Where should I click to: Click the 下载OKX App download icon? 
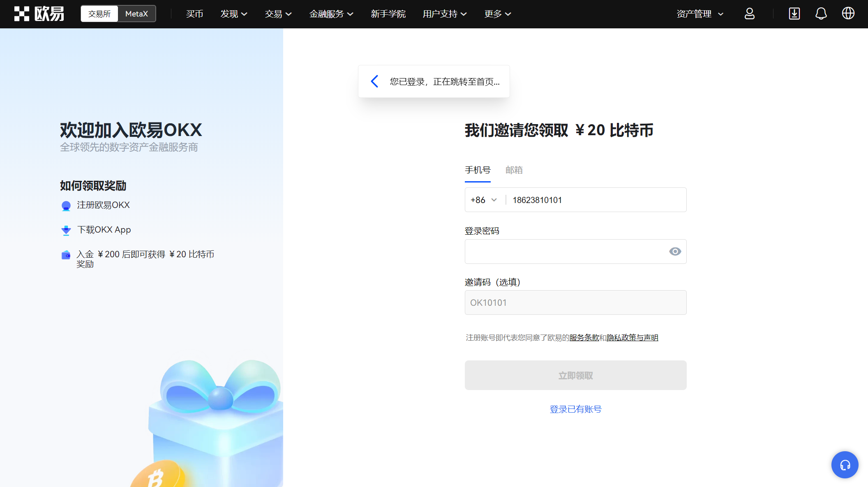(66, 230)
